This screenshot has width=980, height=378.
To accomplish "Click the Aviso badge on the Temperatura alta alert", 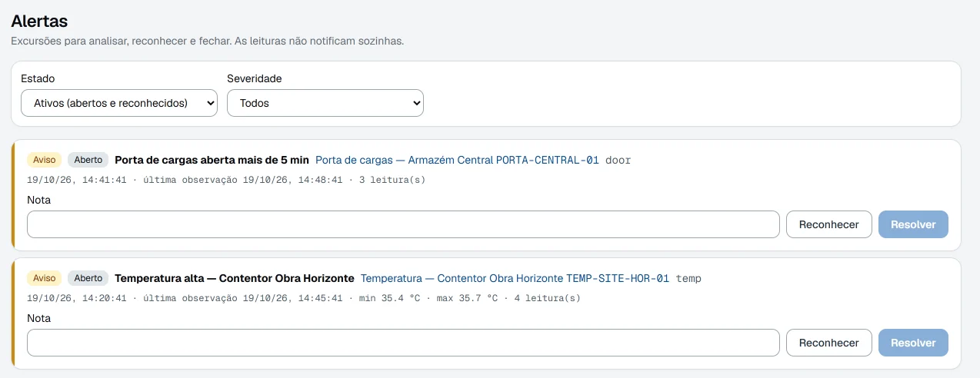I will coord(45,278).
